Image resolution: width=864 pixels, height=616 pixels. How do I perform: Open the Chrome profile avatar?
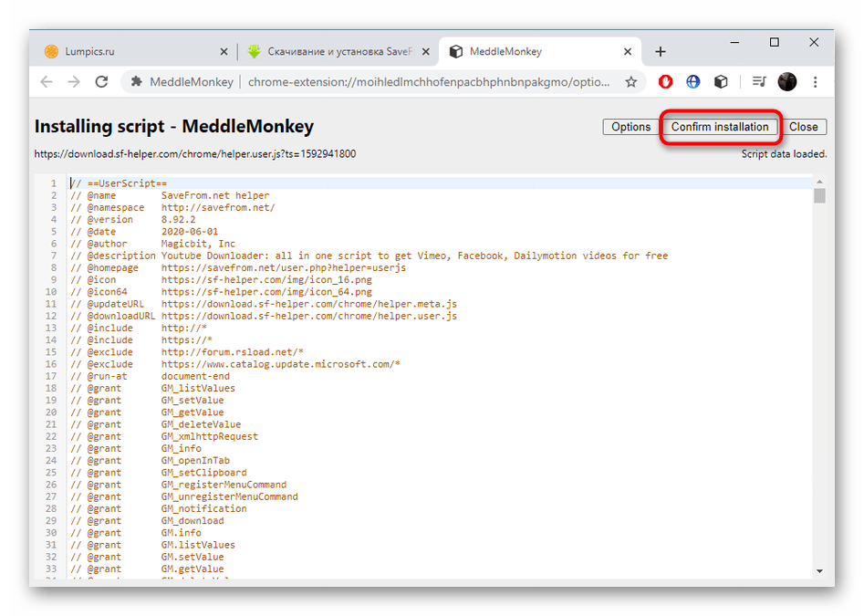pos(786,81)
